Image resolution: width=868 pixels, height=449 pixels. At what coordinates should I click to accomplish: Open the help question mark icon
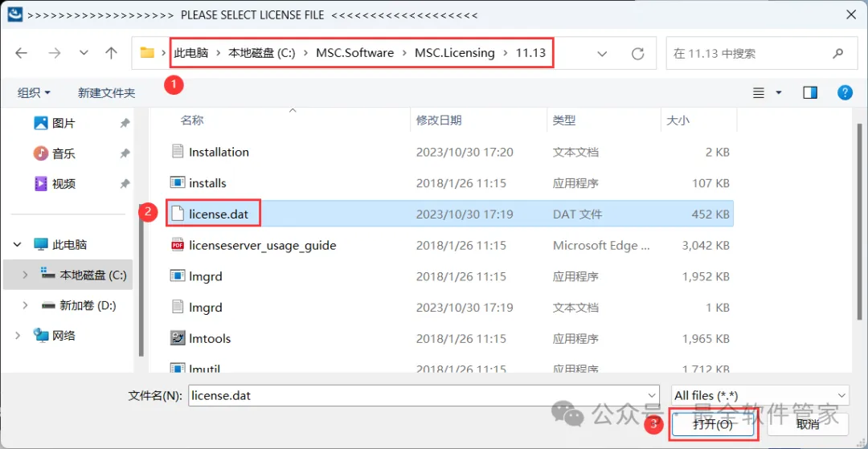tap(845, 92)
